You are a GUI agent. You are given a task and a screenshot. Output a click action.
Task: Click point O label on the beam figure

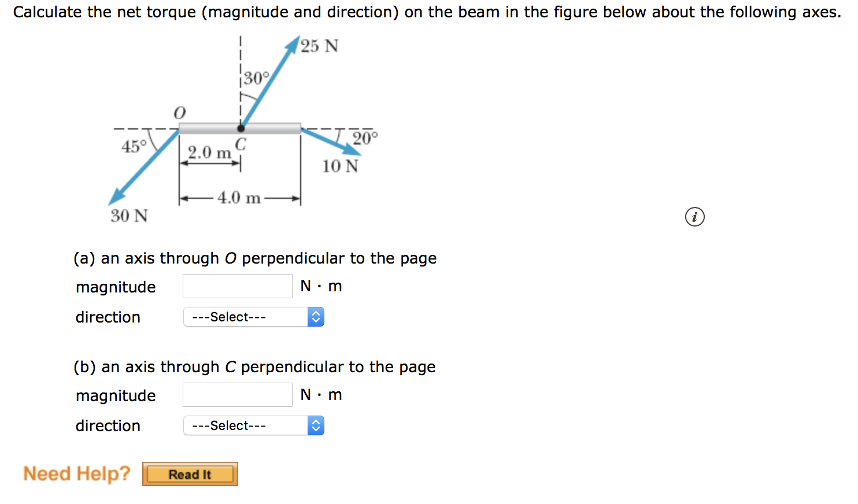coord(179,112)
